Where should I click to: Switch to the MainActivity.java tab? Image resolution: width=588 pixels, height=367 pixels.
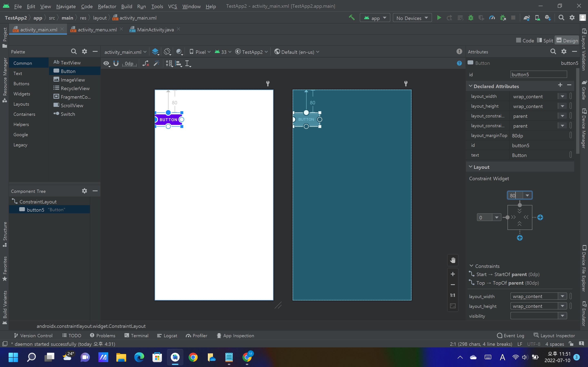(155, 30)
